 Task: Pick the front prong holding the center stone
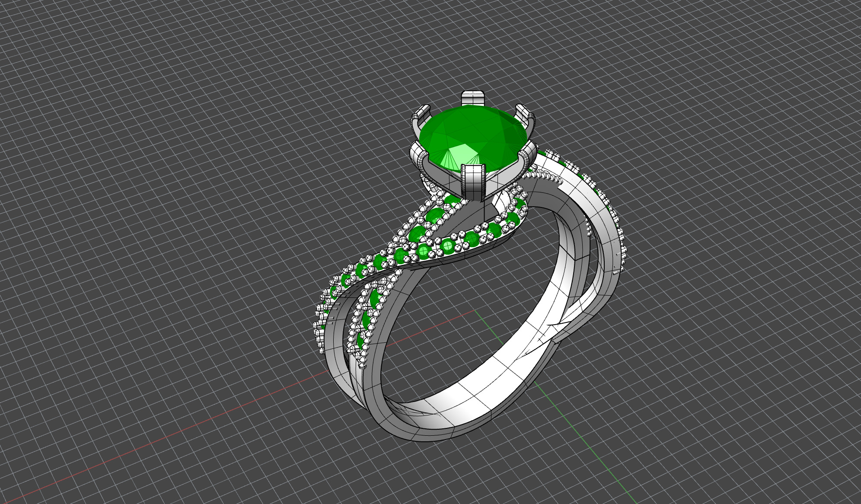click(x=474, y=182)
